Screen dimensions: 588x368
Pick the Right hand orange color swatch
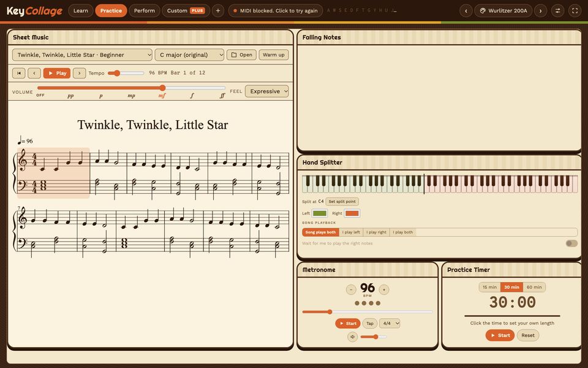coord(352,213)
